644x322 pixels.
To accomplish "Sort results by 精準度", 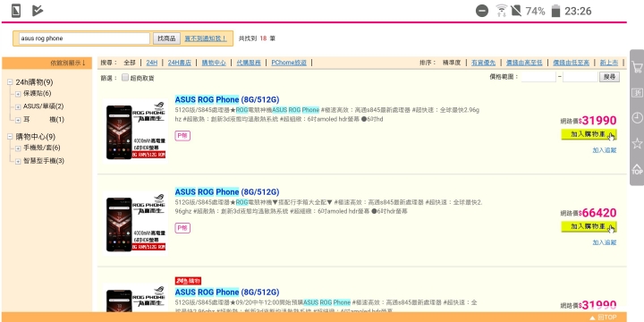I will coord(452,63).
